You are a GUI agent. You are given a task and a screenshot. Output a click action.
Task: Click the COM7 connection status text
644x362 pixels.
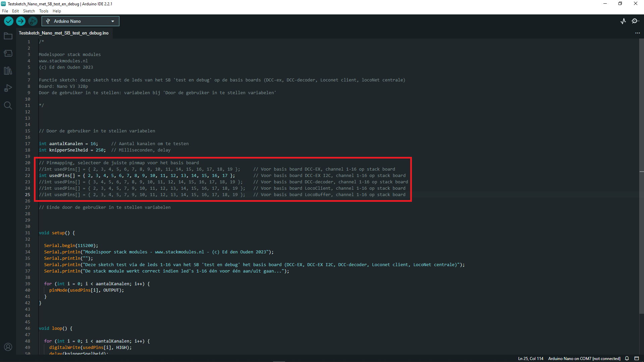(x=585, y=358)
